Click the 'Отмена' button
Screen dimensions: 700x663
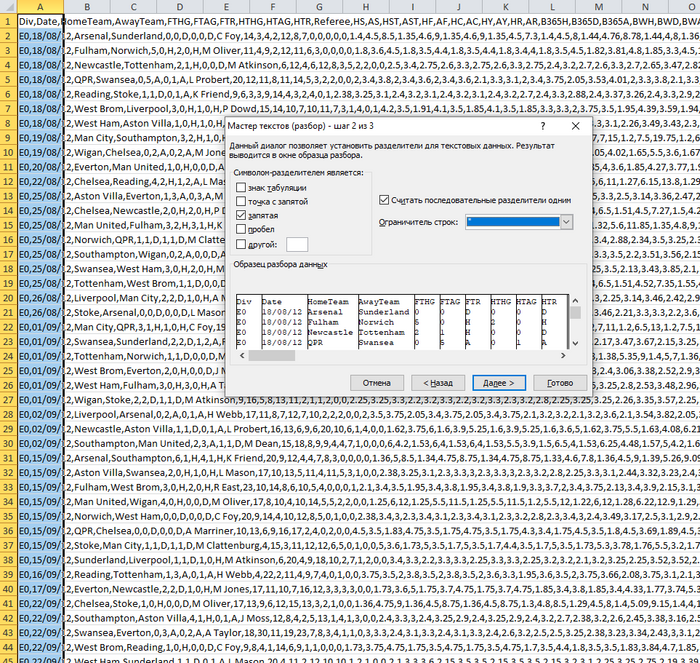[376, 383]
